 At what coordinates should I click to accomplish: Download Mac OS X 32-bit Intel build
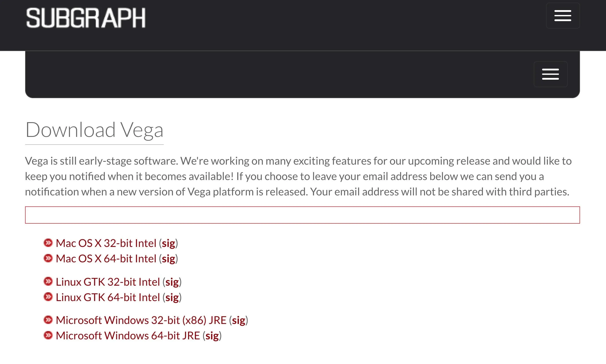tap(106, 243)
